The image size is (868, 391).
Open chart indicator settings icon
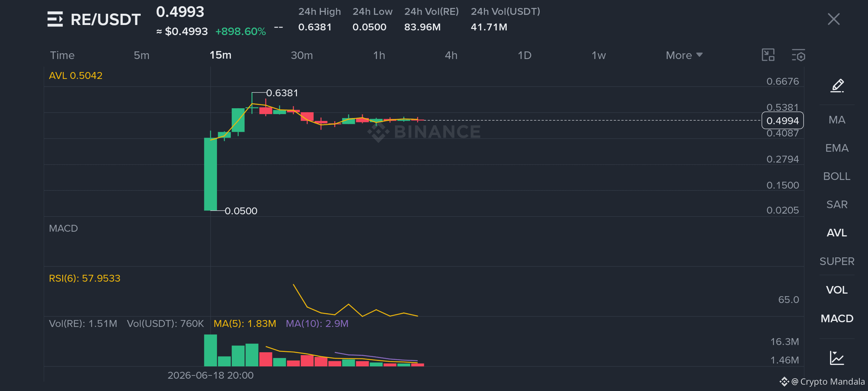coord(799,55)
